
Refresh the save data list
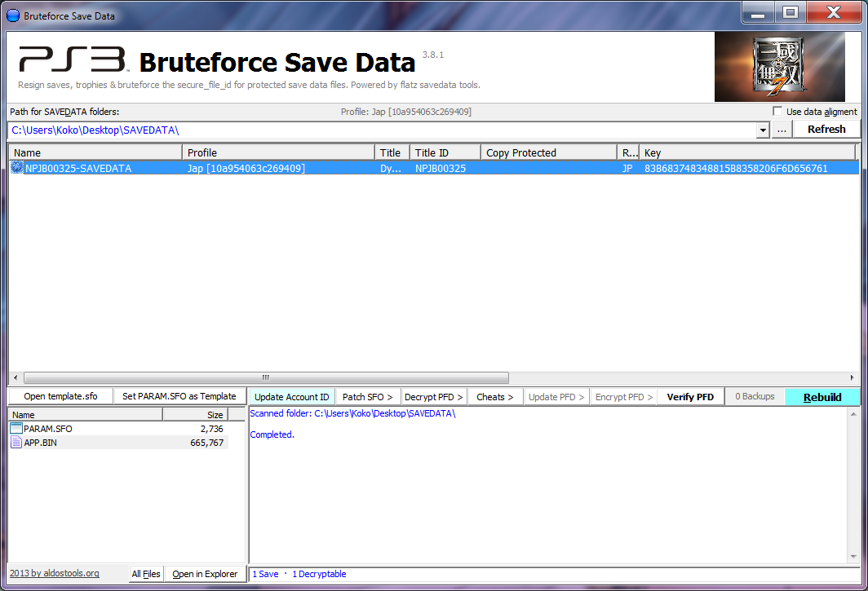click(x=826, y=129)
